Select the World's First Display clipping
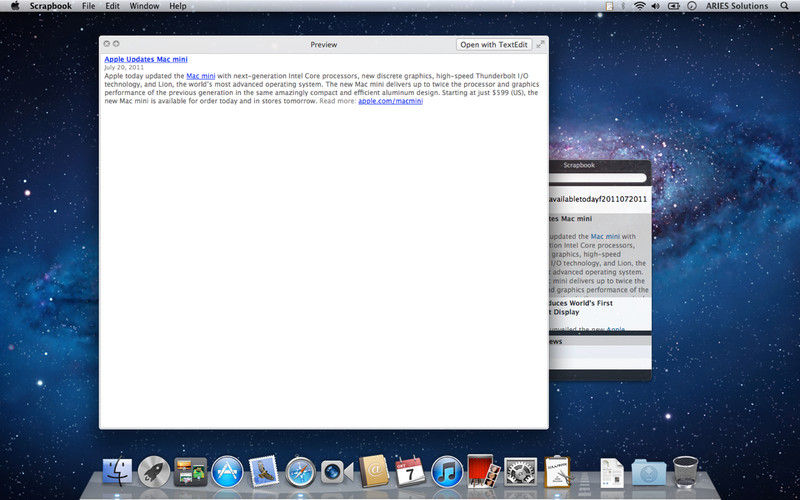Viewport: 800px width, 500px height. coord(600,314)
